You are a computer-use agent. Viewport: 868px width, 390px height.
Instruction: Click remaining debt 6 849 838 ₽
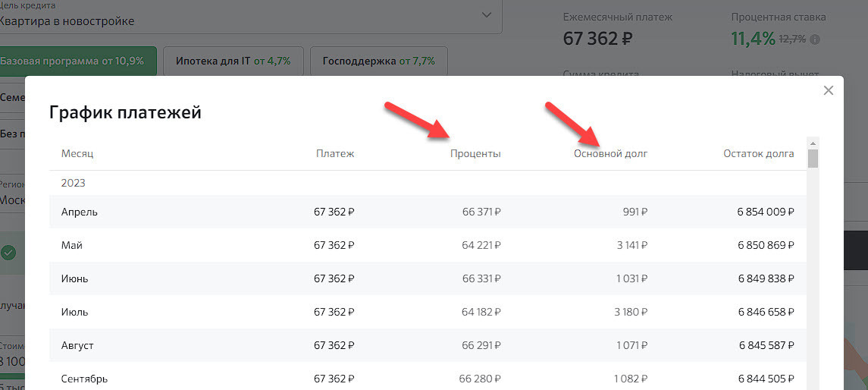point(766,278)
